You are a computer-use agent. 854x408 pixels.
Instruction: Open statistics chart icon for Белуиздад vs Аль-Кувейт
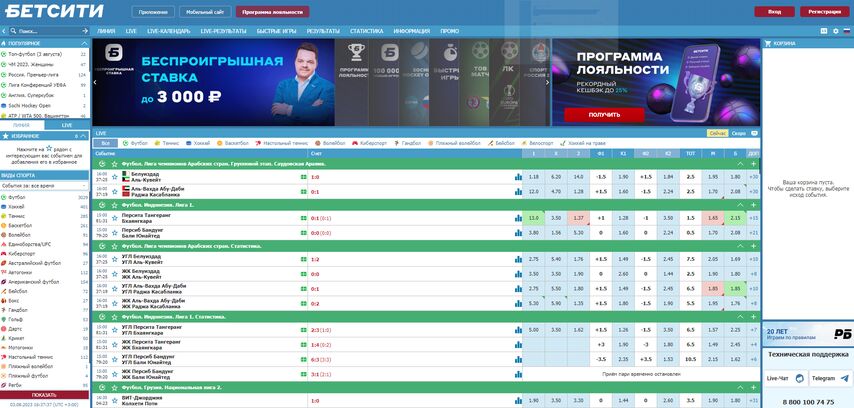point(518,177)
